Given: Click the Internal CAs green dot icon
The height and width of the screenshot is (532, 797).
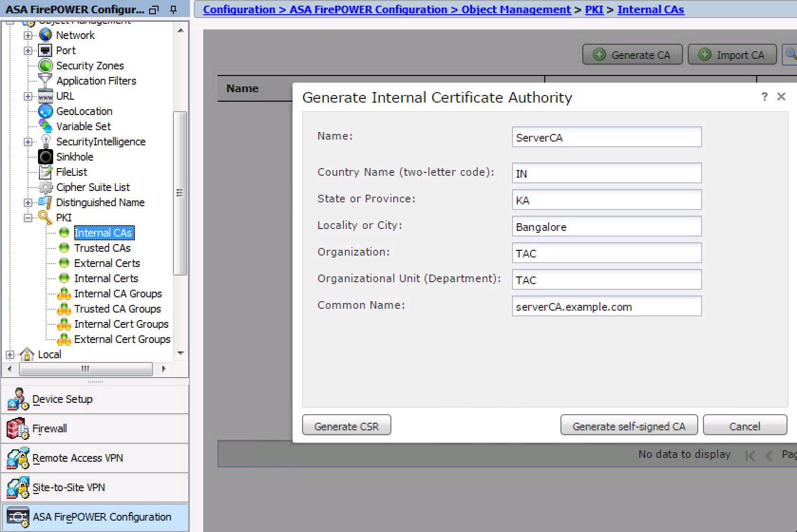Looking at the screenshot, I should (x=64, y=233).
